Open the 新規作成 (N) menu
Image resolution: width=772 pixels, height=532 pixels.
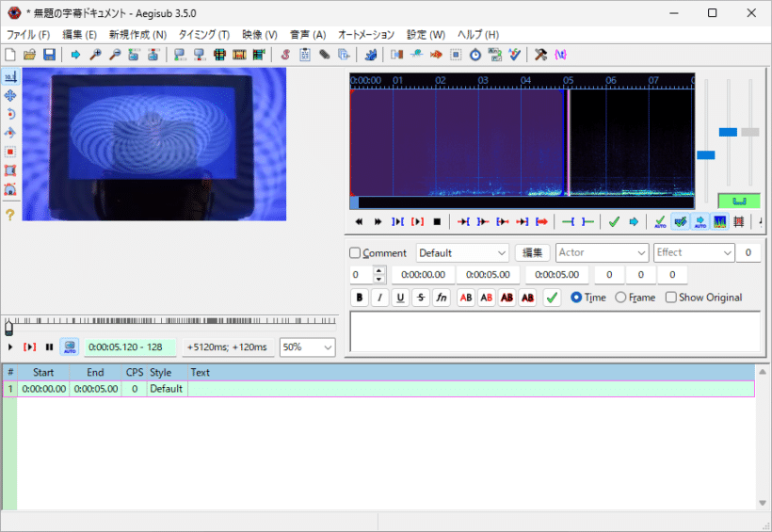137,35
